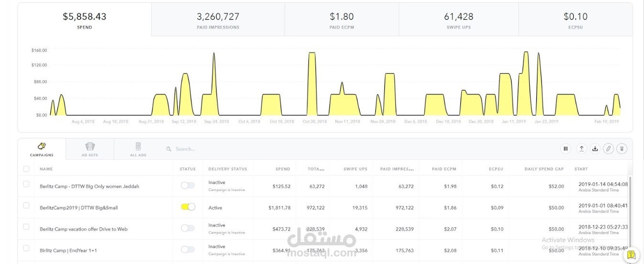Sort by the eCPSU column header
The image size is (644, 264).
[496, 169]
